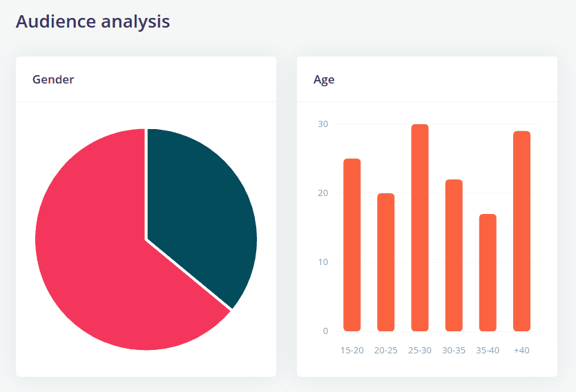
Task: Click the 20-25 x-axis label
Action: pyautogui.click(x=386, y=351)
